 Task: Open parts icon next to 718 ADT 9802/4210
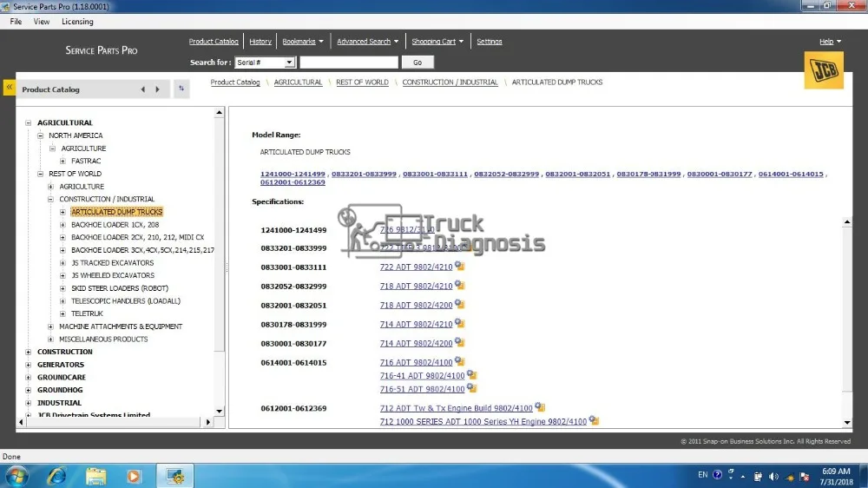coord(459,286)
